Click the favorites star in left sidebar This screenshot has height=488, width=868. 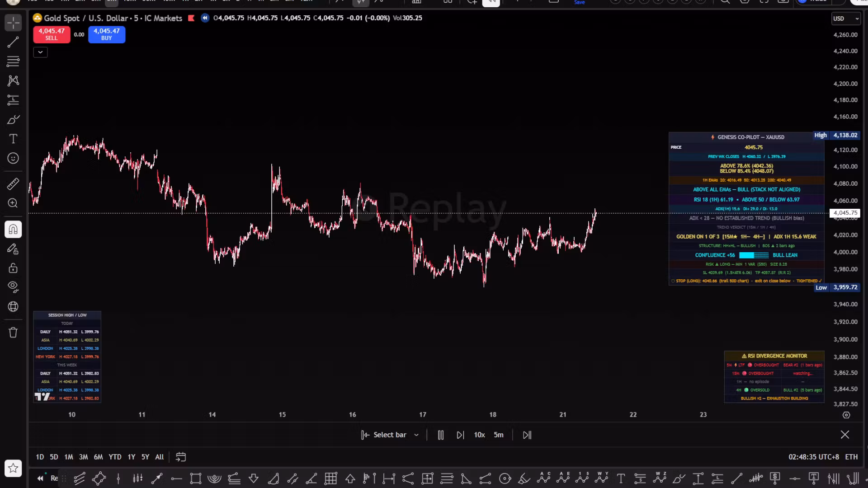[13, 468]
